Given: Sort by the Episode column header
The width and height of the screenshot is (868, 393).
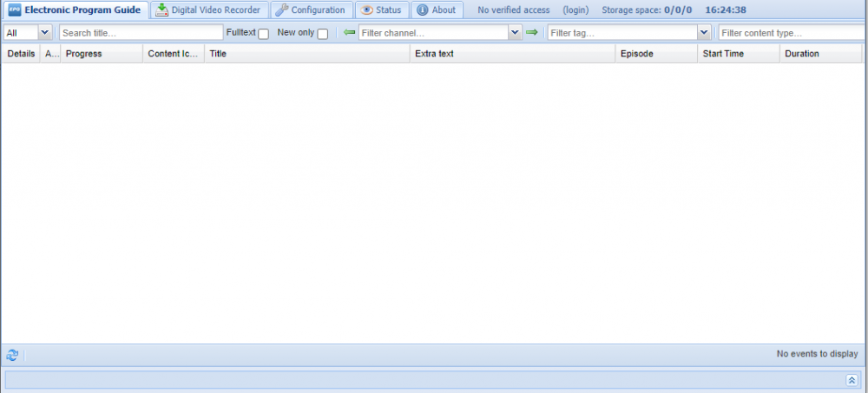Looking at the screenshot, I should [x=656, y=54].
